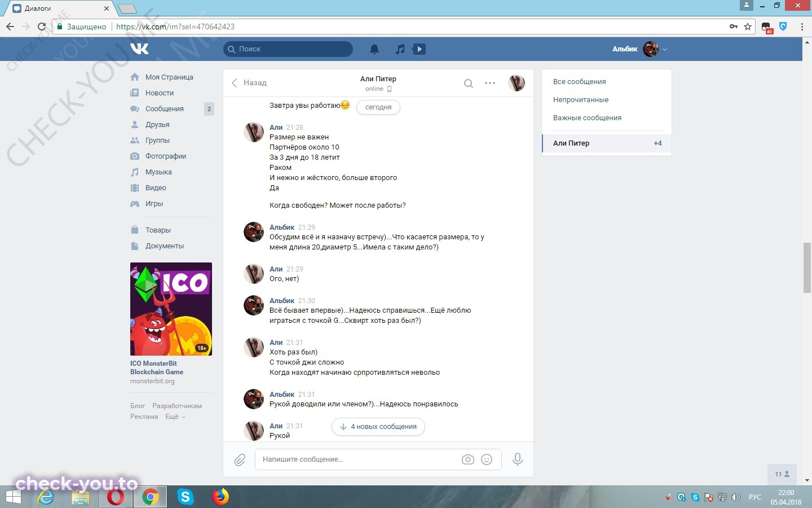The image size is (812, 508).
Task: Open emoji smiley picker
Action: [487, 459]
